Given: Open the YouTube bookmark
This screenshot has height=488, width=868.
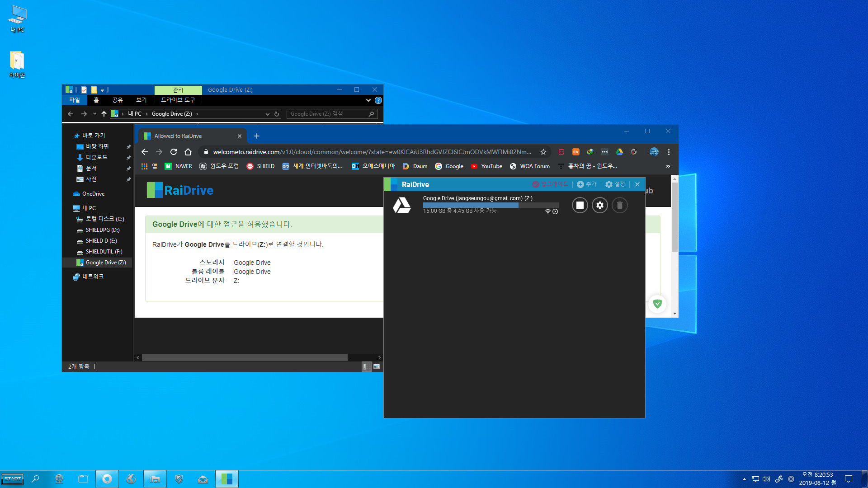Looking at the screenshot, I should tap(486, 166).
